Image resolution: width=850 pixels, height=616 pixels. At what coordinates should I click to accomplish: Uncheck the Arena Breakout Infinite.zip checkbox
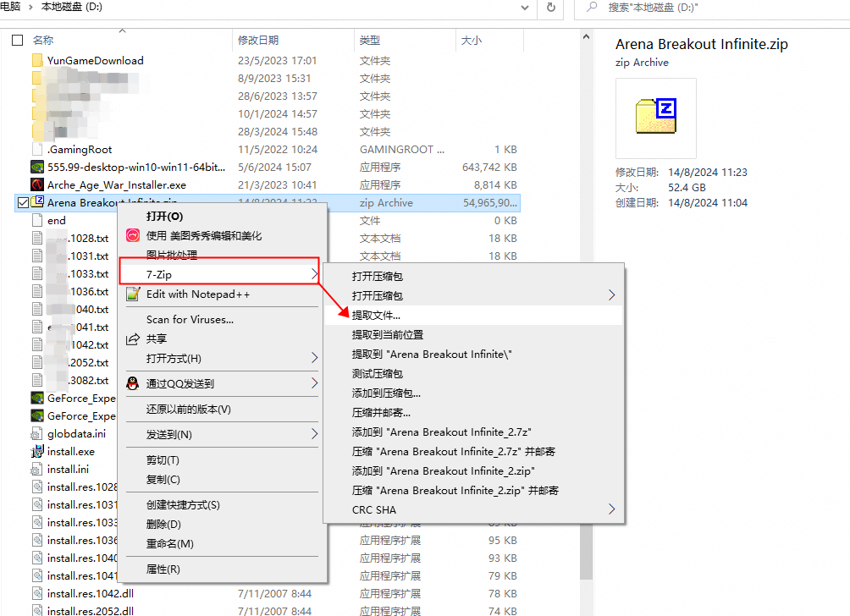(x=23, y=202)
